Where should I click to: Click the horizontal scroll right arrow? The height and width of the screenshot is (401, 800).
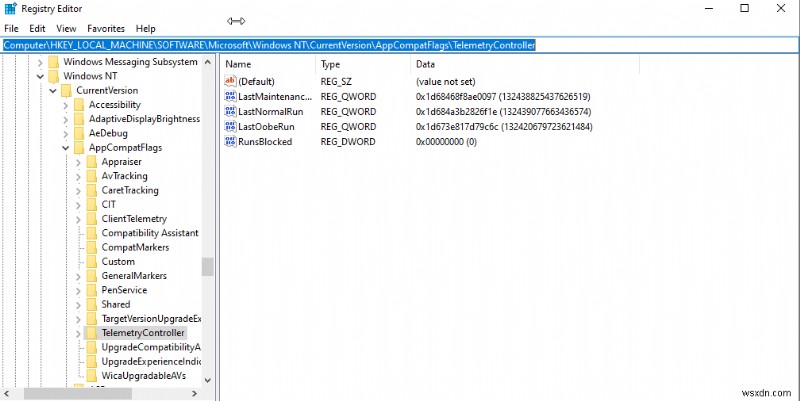194,393
